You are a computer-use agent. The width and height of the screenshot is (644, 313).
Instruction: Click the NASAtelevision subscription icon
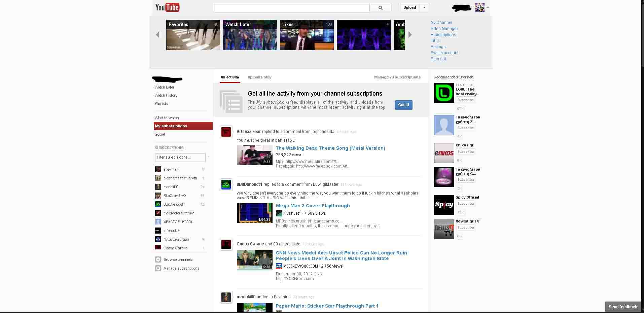tap(158, 239)
